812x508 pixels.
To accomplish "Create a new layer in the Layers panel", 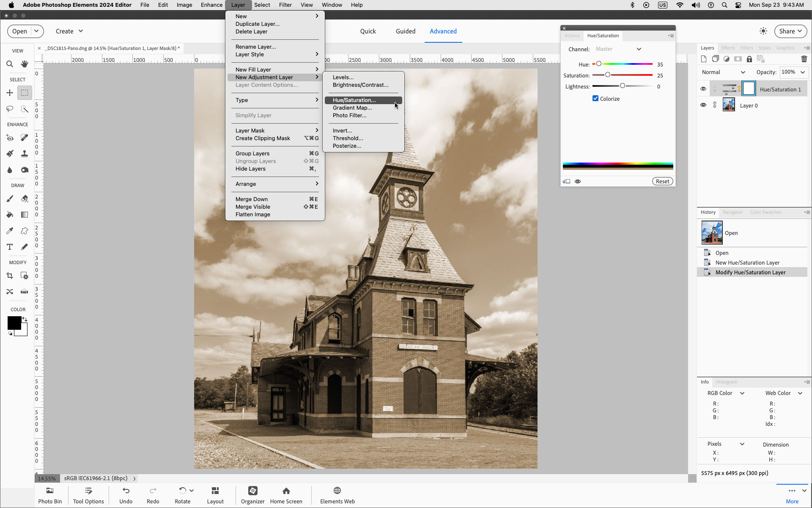I will [x=703, y=59].
